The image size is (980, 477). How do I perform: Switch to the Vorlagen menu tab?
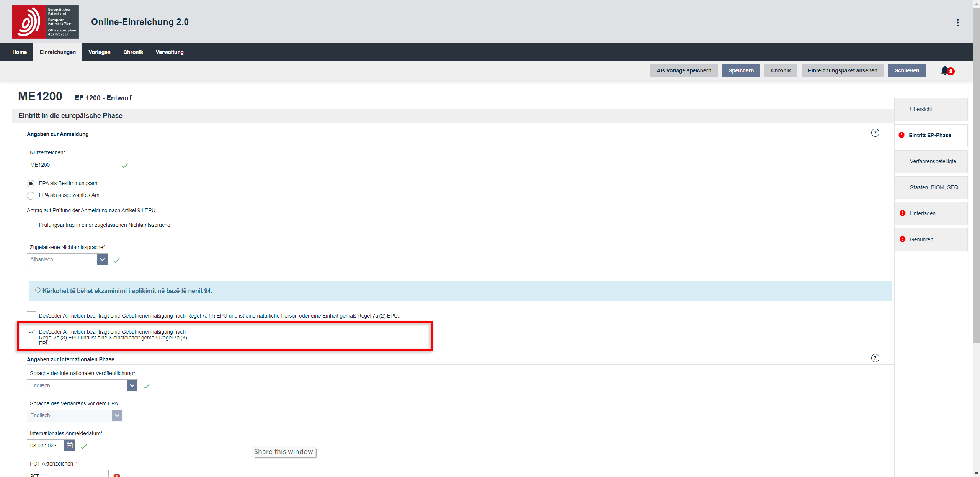pos(99,52)
